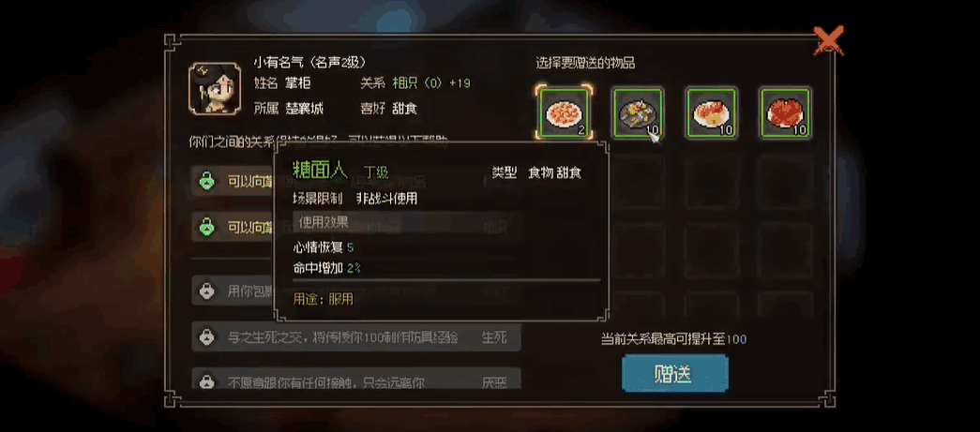
Task: Click the gray lock beside 不愿意跟你有任何接触 row
Action: coord(206,381)
